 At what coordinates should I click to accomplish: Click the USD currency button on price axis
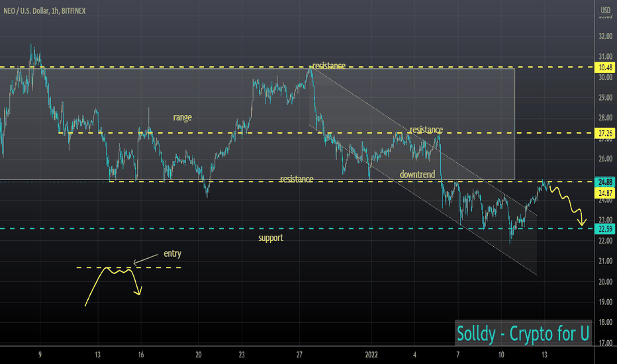click(x=605, y=11)
